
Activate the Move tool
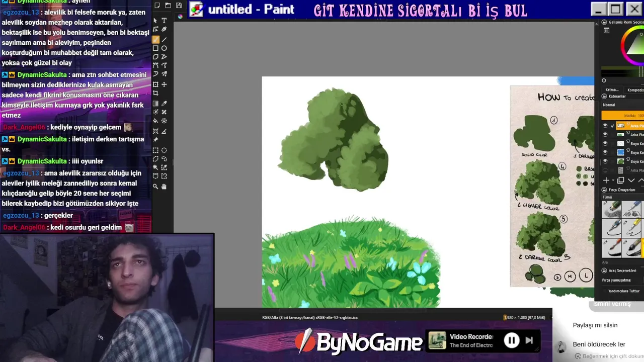[164, 84]
